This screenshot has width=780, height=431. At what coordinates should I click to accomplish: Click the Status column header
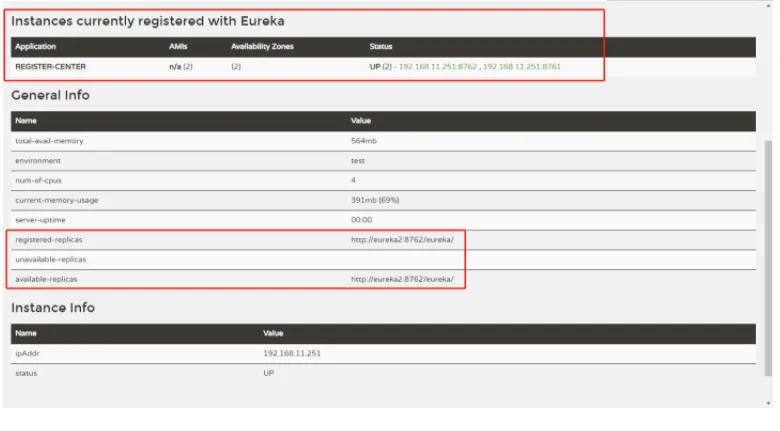click(x=381, y=46)
